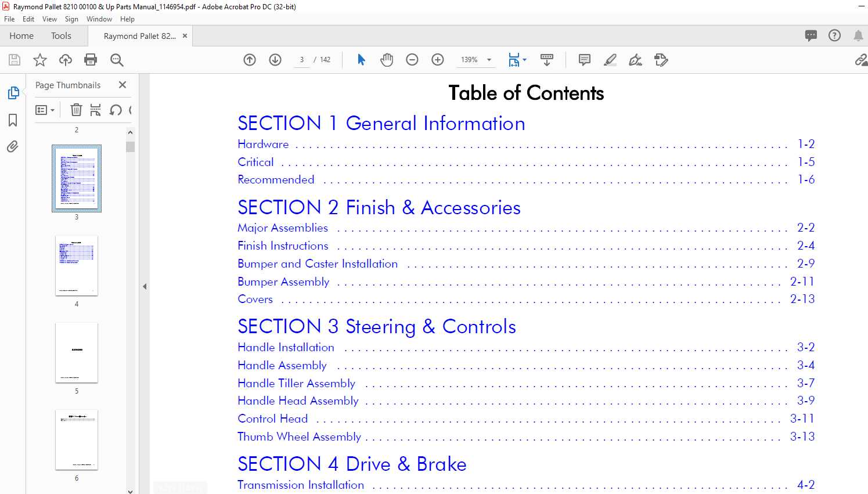Open the Transmission Installation link
868x494 pixels.
pyautogui.click(x=301, y=485)
